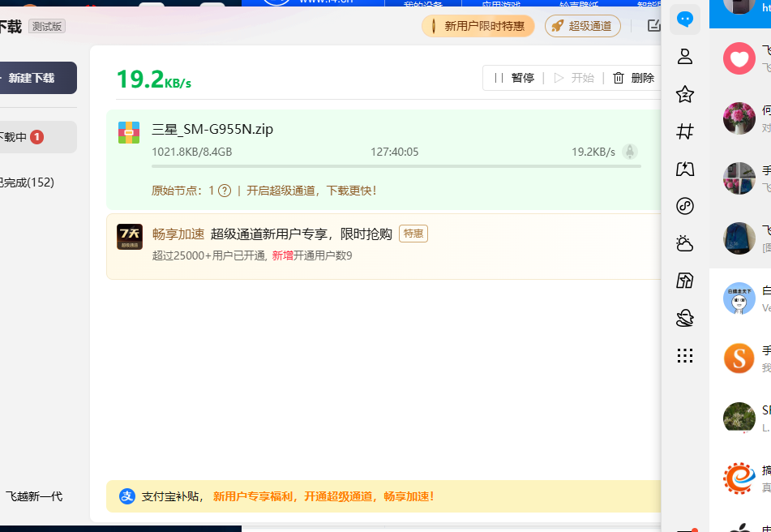771x532 pixels.
Task: Click 特惠 badge on promo card
Action: pyautogui.click(x=413, y=234)
